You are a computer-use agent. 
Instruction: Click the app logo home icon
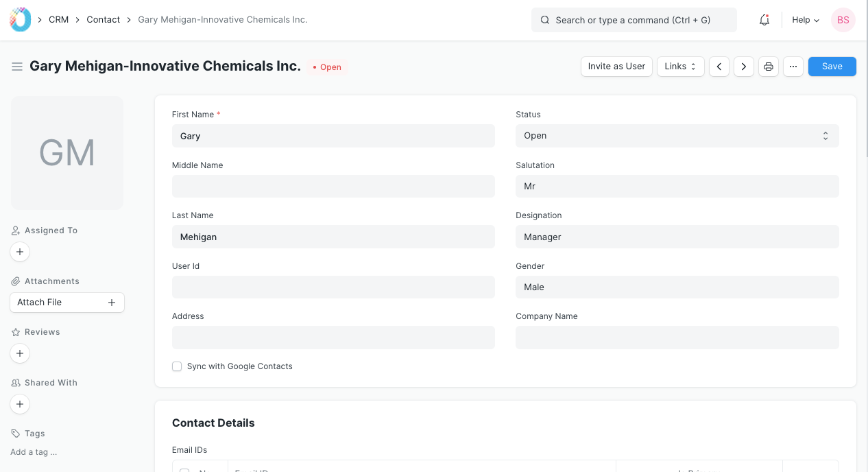click(x=20, y=20)
